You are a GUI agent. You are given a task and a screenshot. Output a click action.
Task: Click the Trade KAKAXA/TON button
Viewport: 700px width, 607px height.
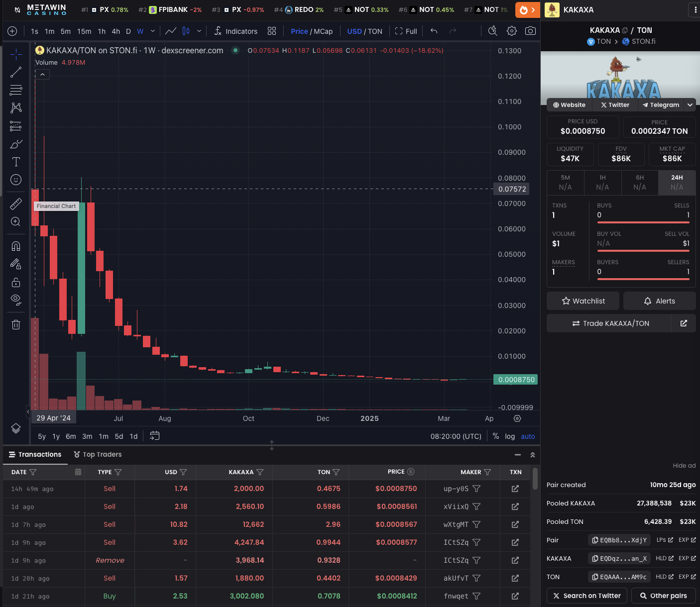coord(610,323)
